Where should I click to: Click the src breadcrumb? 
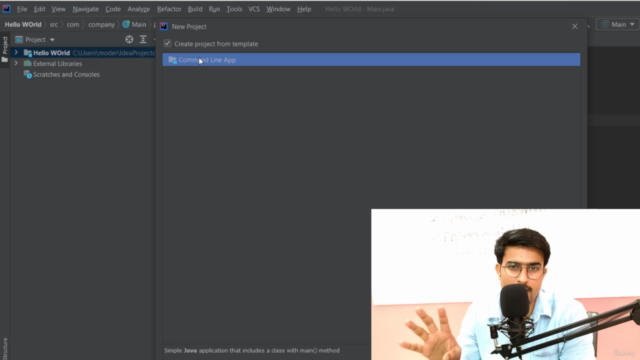[x=53, y=24]
